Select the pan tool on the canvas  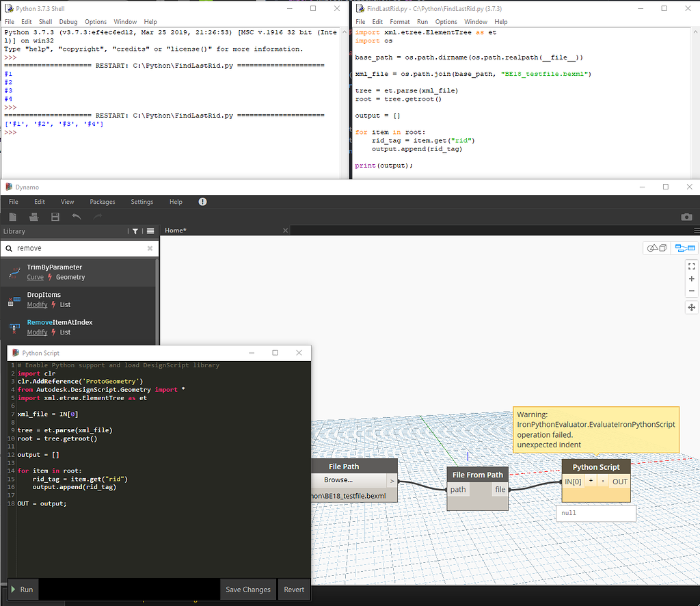point(691,307)
